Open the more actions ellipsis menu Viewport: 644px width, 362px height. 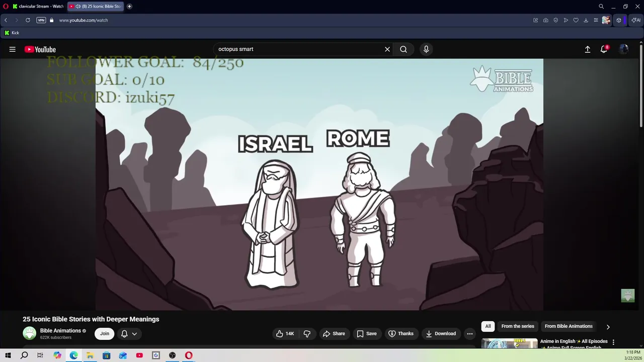[x=470, y=334]
